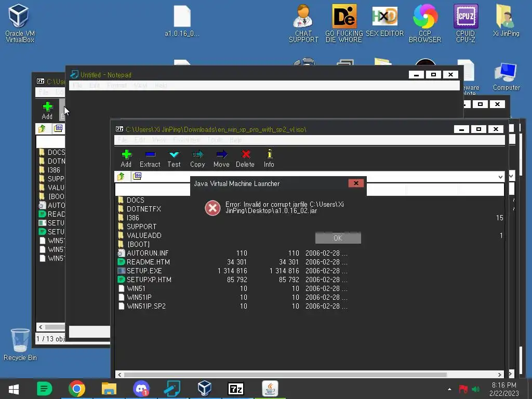This screenshot has height=399, width=532.
Task: Open the Xi JinPing user folder icon
Action: [506, 20]
